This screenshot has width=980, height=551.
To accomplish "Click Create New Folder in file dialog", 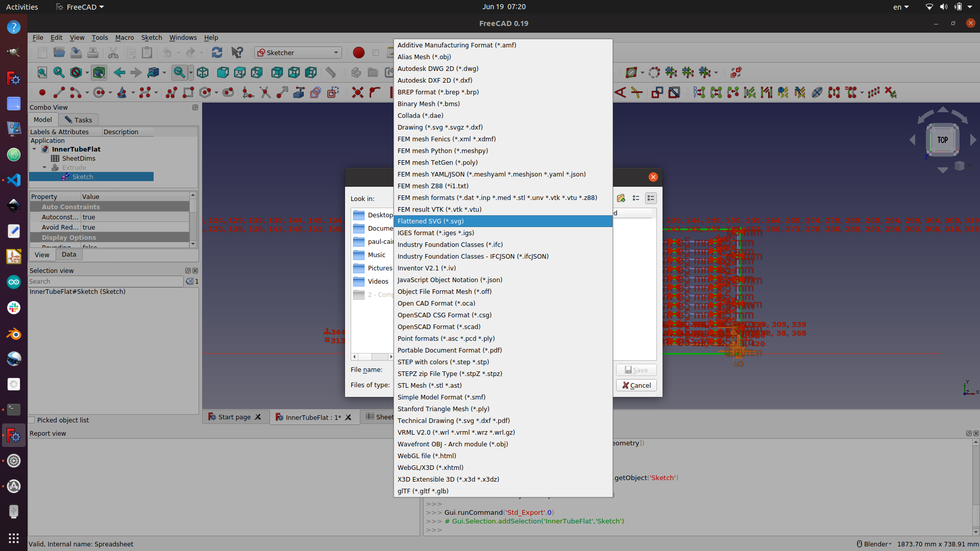I will [x=621, y=198].
